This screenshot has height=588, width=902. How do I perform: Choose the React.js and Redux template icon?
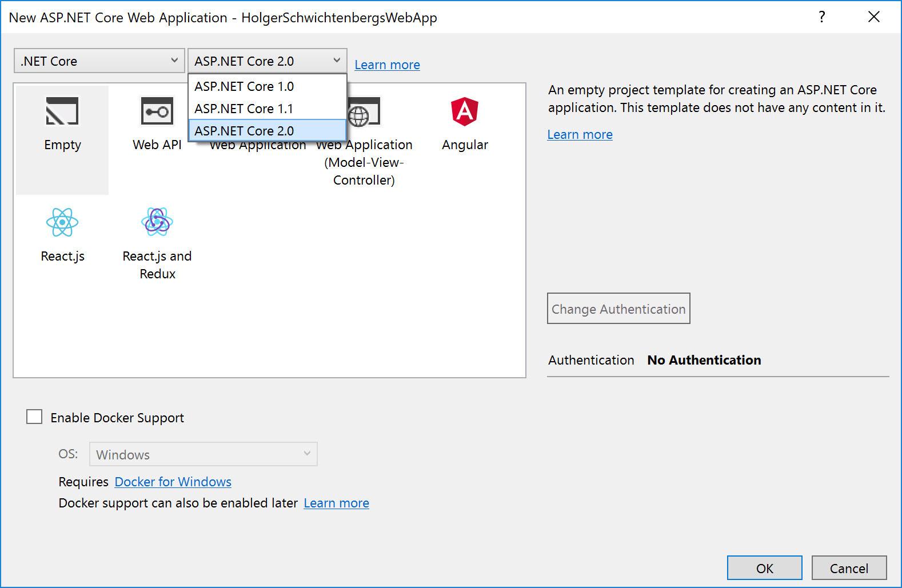(x=157, y=222)
